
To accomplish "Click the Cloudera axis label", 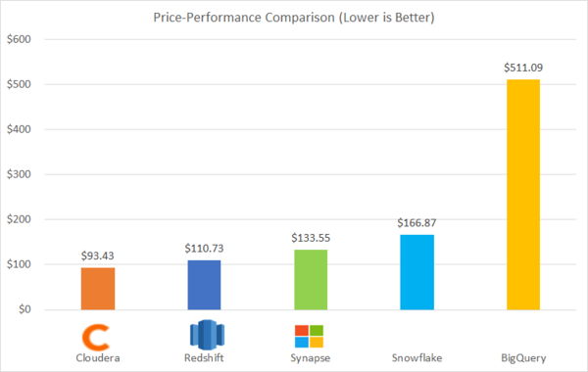I will 98,357.
